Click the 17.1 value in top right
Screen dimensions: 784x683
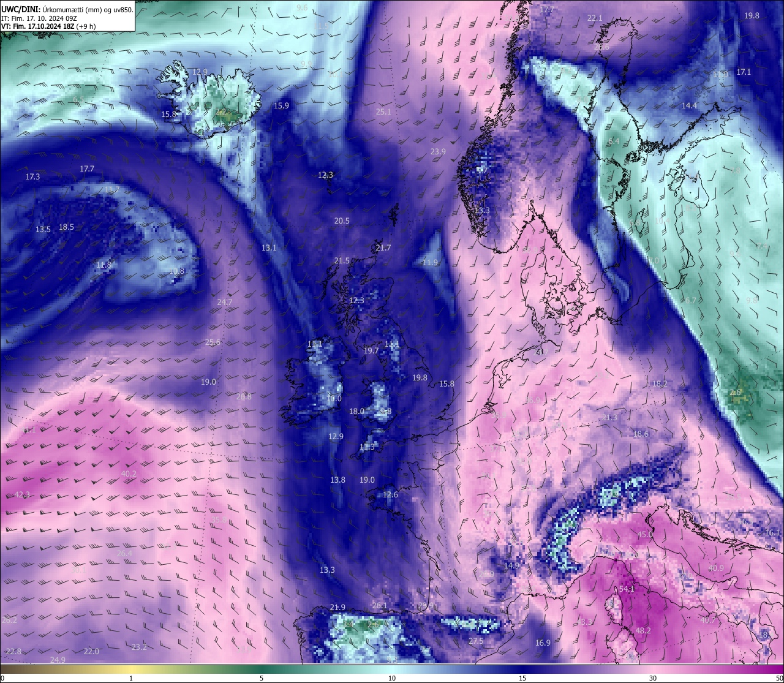744,72
